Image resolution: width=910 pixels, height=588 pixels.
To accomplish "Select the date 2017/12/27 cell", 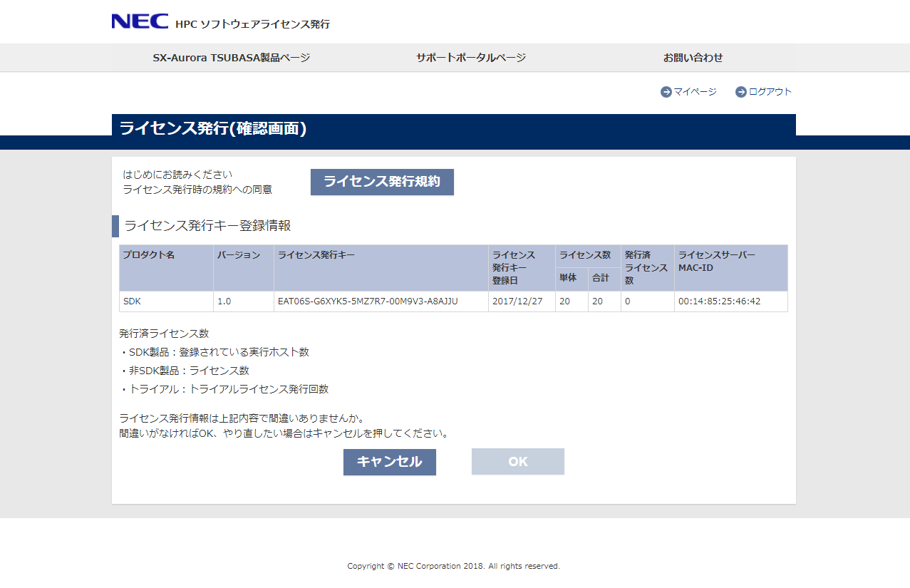I will tap(522, 301).
